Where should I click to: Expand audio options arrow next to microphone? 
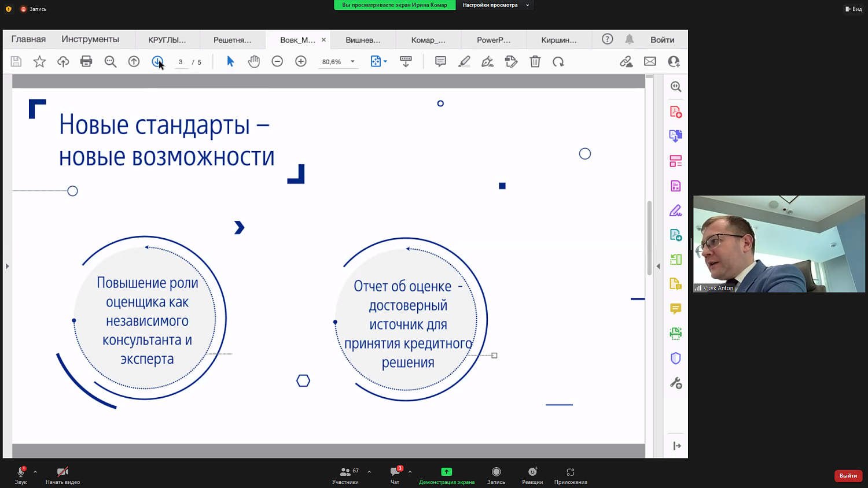point(35,472)
